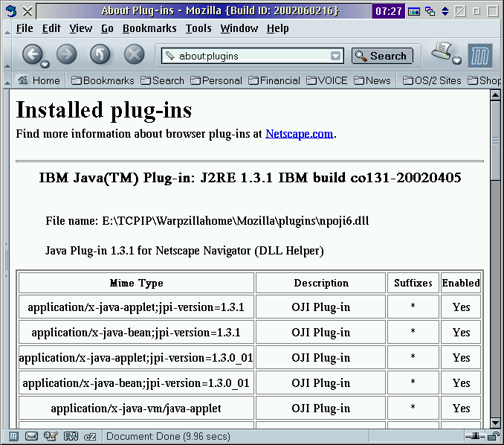Expand the URL bar history dropdown

point(335,56)
